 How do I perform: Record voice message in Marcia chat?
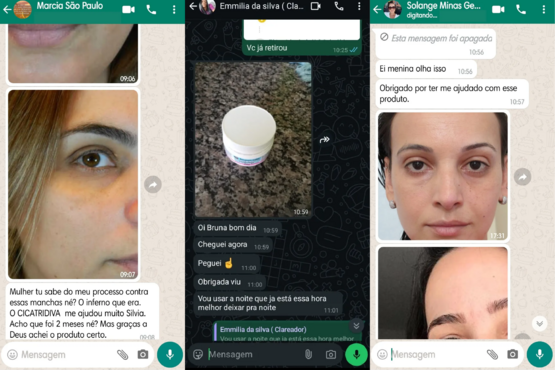[x=170, y=354]
